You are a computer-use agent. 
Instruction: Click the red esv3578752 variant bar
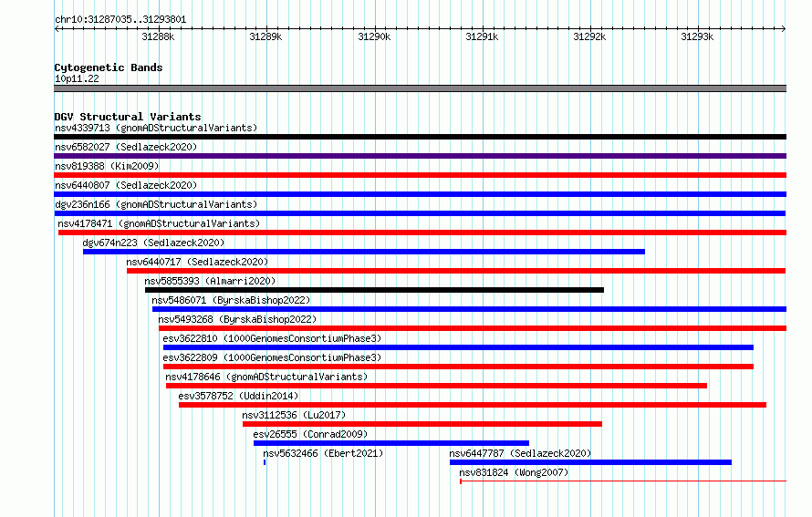point(473,405)
